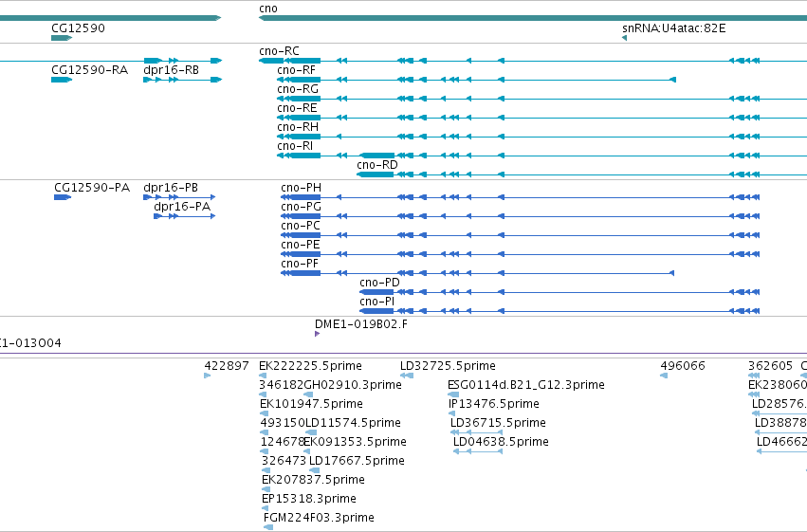
Task: Click the dpr16-PB protein label
Action: pyautogui.click(x=171, y=188)
